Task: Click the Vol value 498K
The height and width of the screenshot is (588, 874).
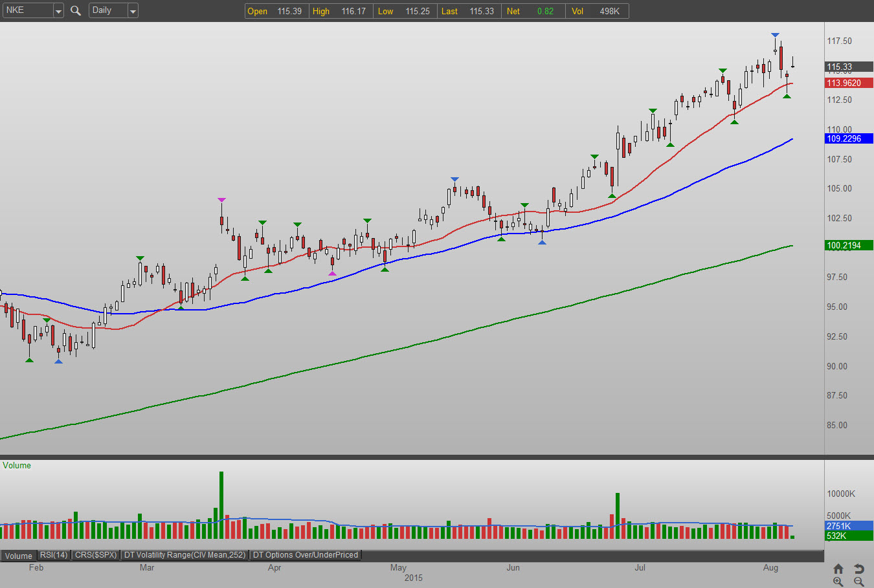Action: click(610, 11)
